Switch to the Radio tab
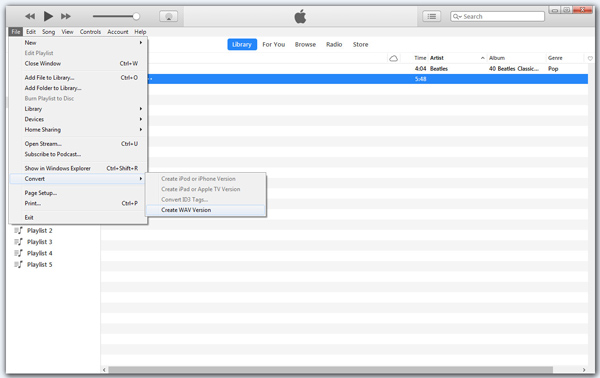This screenshot has height=378, width=600. tap(334, 44)
